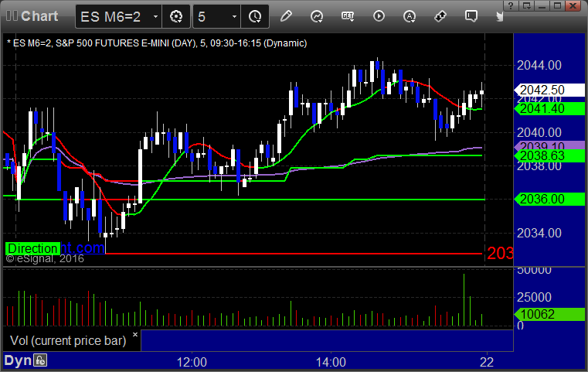Select the pencil drawing tools icon
The width and height of the screenshot is (588, 372).
286,16
